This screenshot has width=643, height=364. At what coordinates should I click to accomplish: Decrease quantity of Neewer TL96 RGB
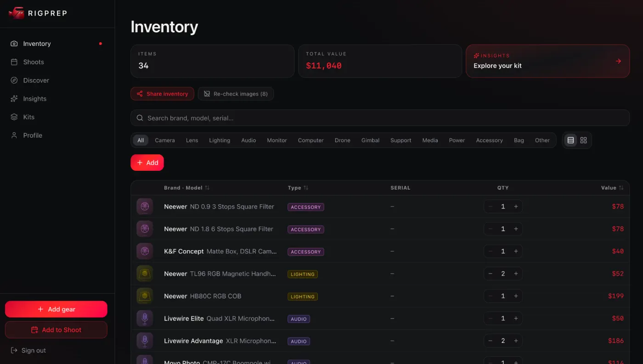[x=491, y=274]
